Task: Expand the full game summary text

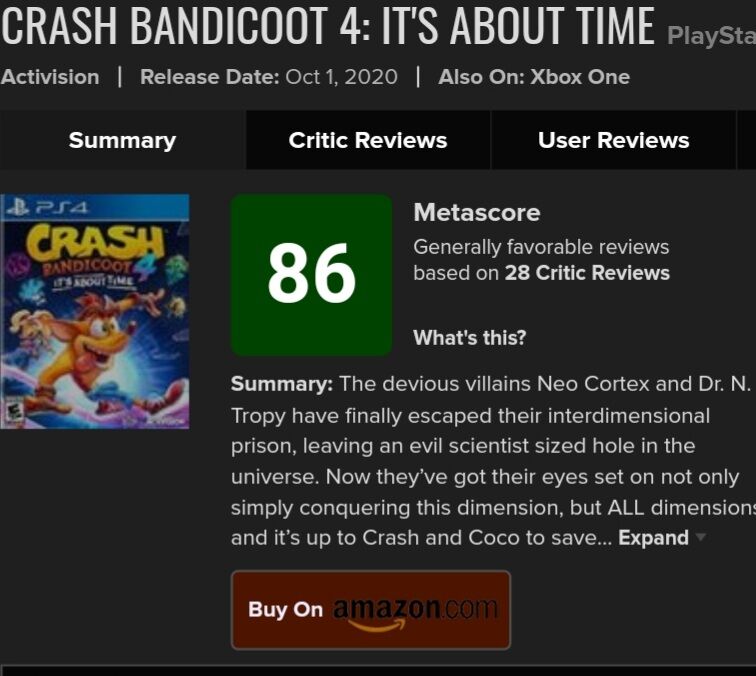Action: pyautogui.click(x=653, y=538)
